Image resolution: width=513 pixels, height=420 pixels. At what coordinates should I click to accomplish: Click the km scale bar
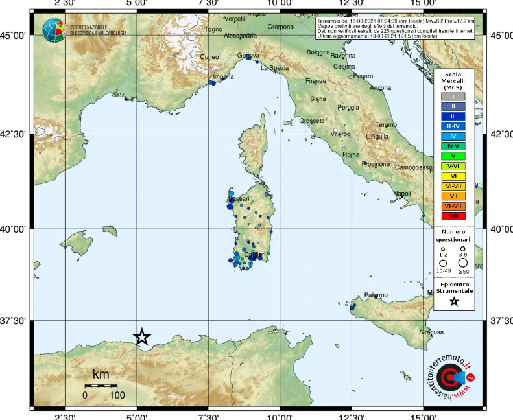pos(101,386)
